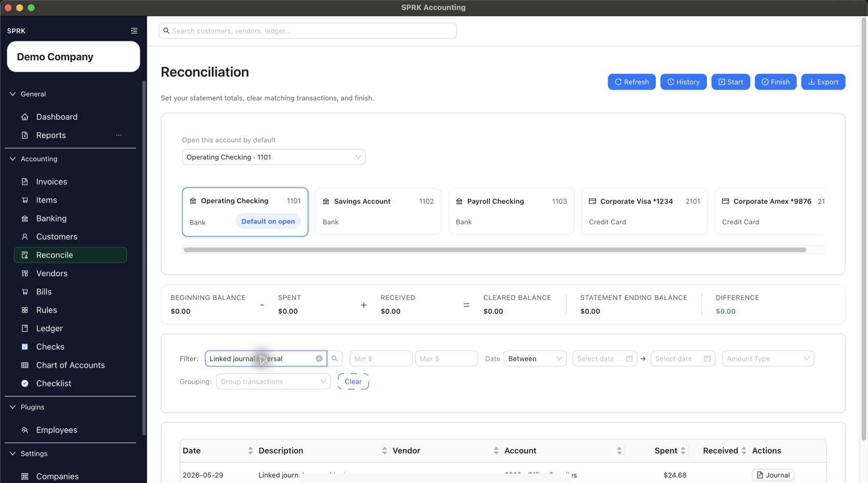Open the default account dropdown
The image size is (868, 483).
(x=273, y=157)
